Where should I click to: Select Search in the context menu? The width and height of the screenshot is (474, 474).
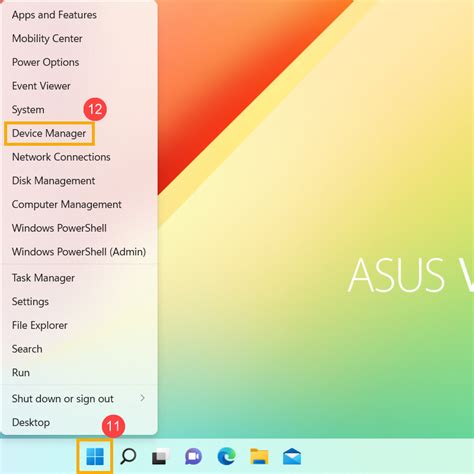(79, 349)
